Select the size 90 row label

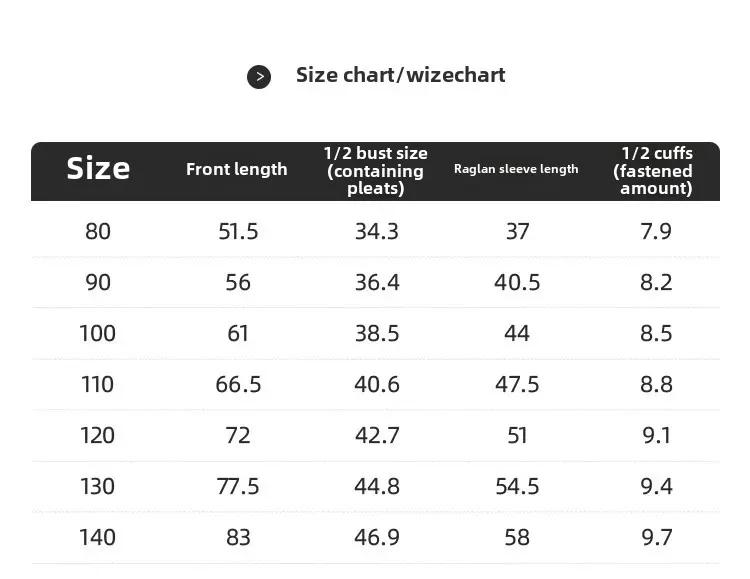tap(98, 282)
